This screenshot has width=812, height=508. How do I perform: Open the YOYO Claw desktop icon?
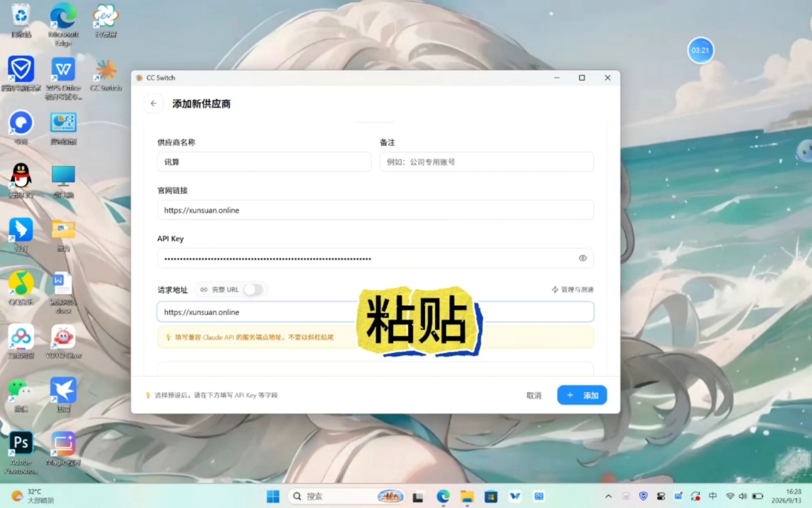click(63, 341)
